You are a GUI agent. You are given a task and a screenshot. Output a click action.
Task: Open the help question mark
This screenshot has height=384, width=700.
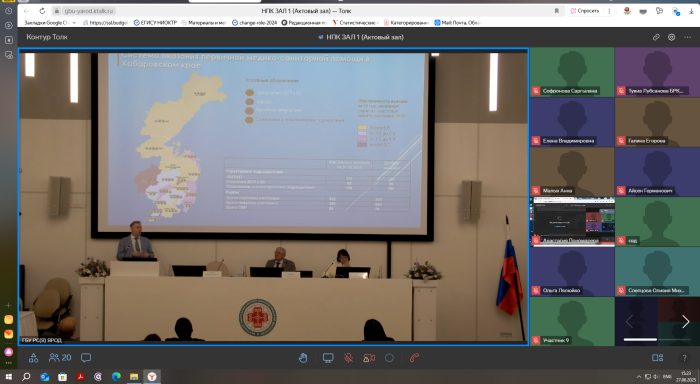tap(684, 358)
